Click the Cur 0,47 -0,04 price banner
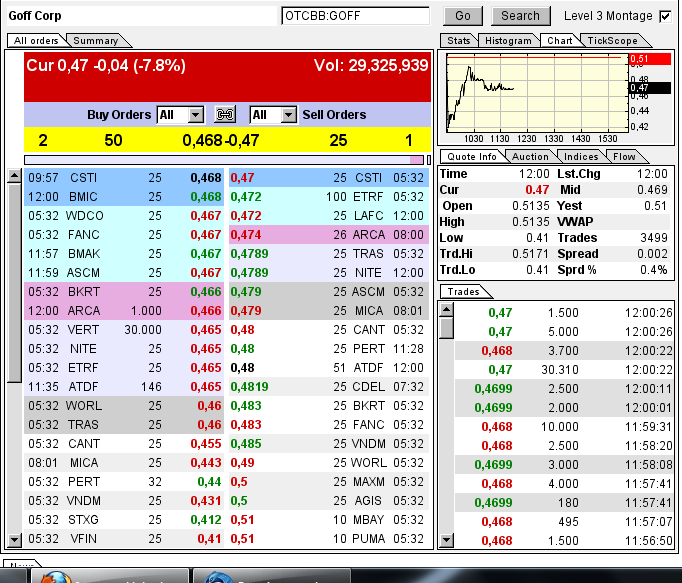The height and width of the screenshot is (583, 682). click(106, 65)
